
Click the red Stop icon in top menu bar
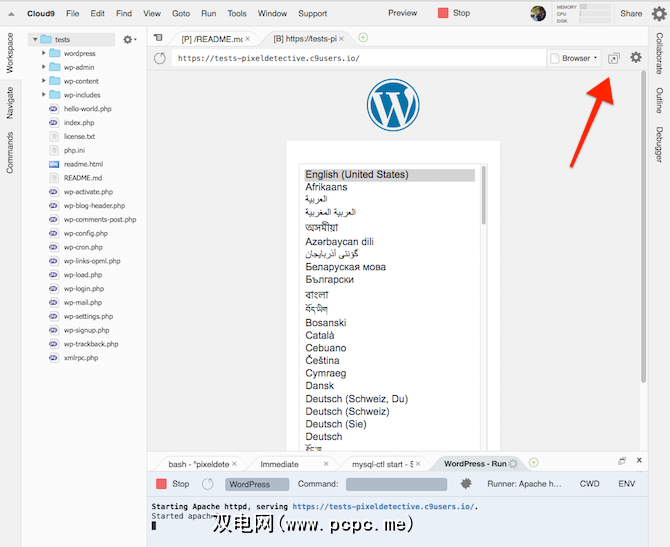[x=443, y=13]
